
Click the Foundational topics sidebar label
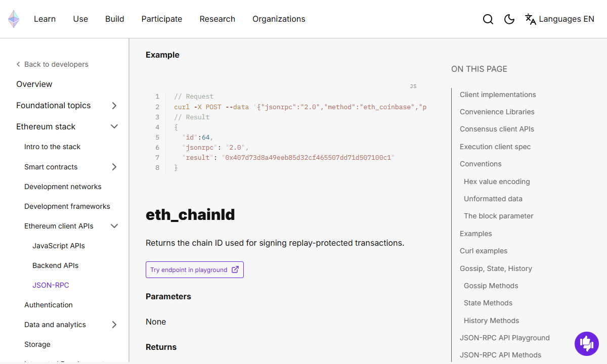coord(54,106)
